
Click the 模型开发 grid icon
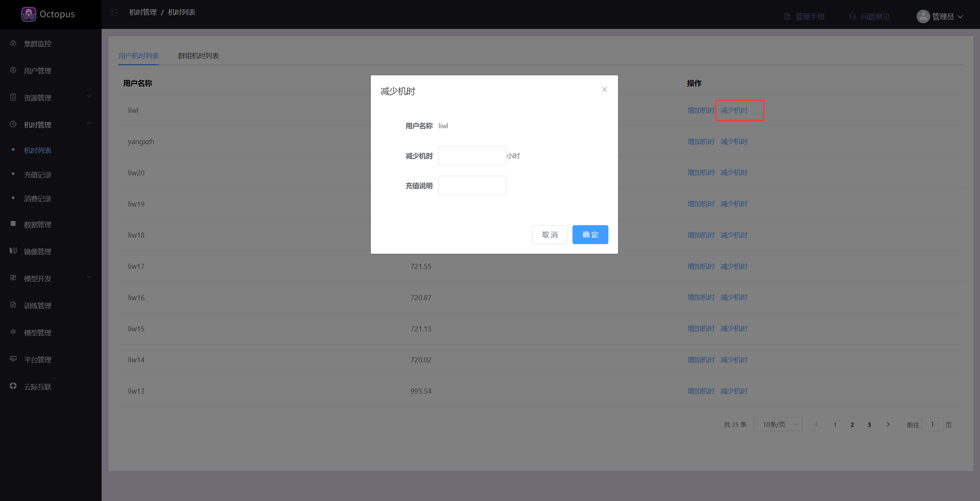pyautogui.click(x=13, y=278)
